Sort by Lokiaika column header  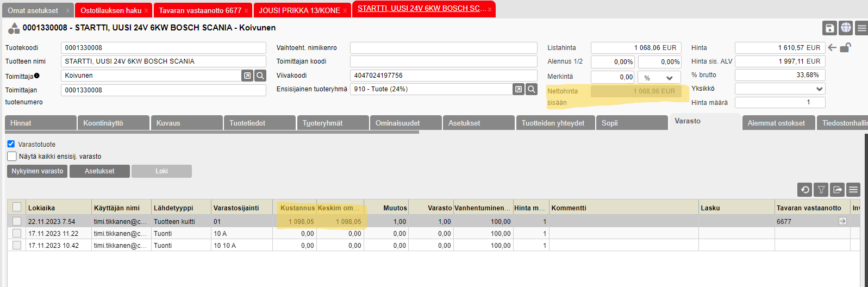tap(59, 208)
